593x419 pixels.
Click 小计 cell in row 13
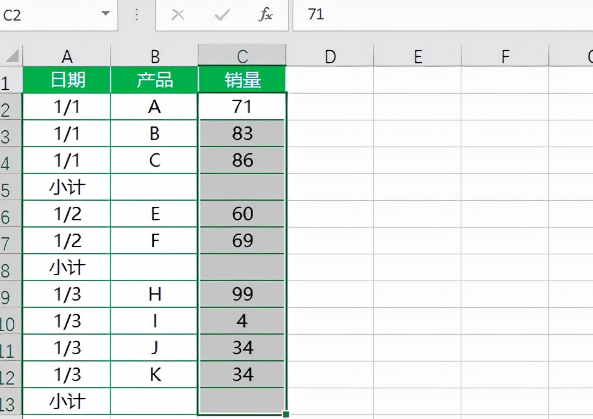(67, 402)
